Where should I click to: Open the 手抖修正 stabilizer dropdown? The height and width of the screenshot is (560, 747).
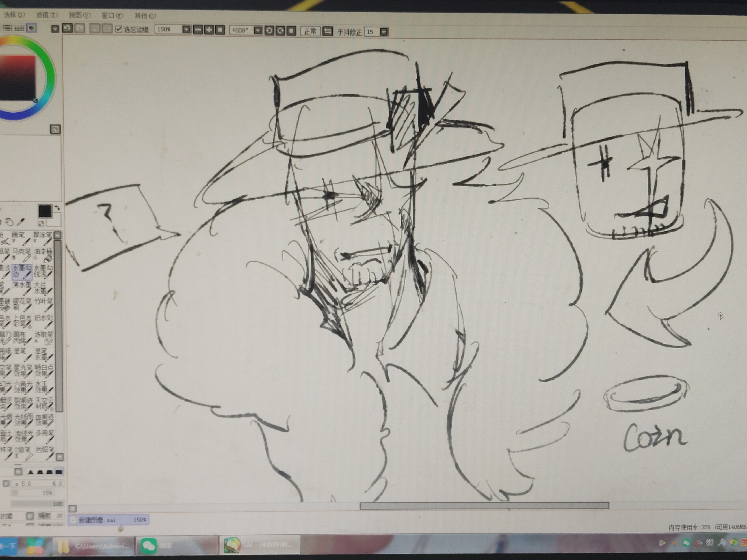[x=384, y=32]
